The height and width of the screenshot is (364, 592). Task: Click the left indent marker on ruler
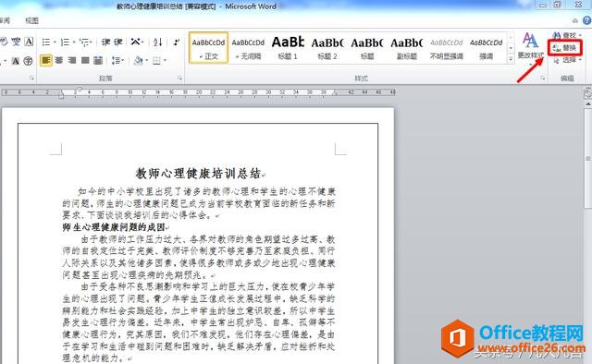(x=61, y=97)
